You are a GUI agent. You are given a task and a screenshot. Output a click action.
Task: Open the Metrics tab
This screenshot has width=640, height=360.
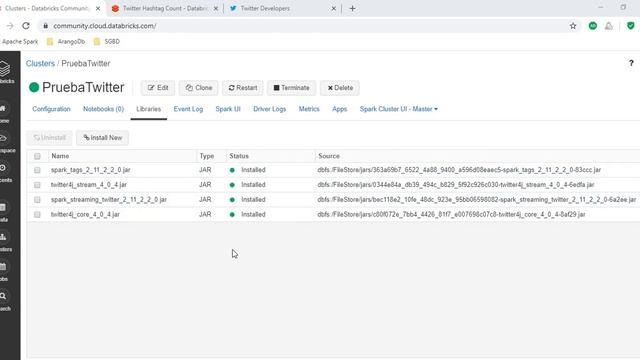[309, 109]
